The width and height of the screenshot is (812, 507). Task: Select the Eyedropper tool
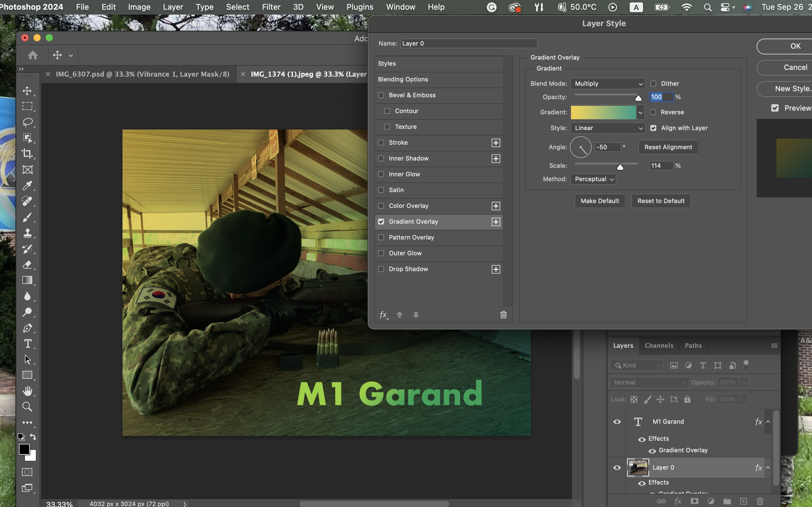[27, 185]
